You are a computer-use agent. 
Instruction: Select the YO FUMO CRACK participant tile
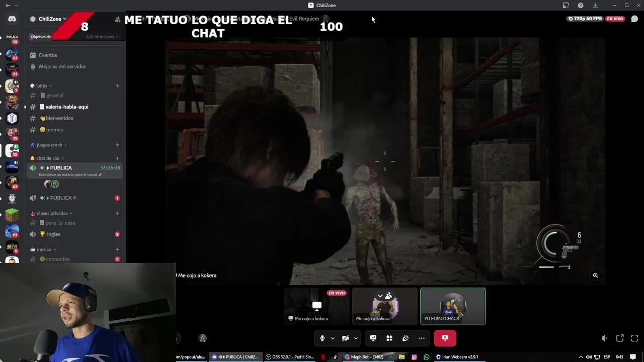pos(453,306)
